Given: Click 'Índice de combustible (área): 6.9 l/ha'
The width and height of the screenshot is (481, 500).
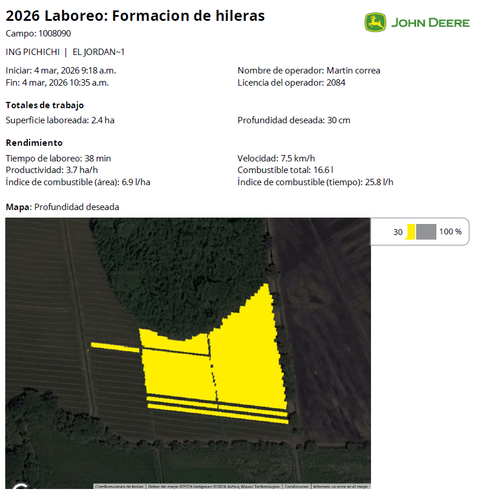Looking at the screenshot, I should pyautogui.click(x=78, y=182).
